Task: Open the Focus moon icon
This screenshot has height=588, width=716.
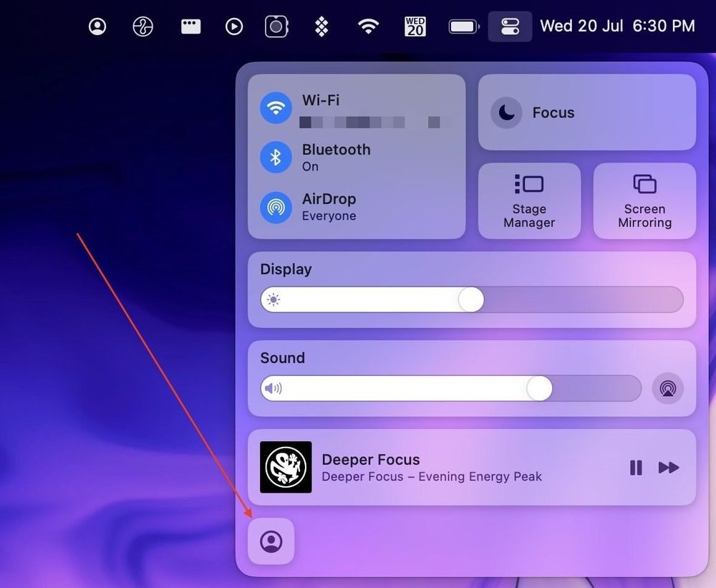Action: click(x=506, y=112)
